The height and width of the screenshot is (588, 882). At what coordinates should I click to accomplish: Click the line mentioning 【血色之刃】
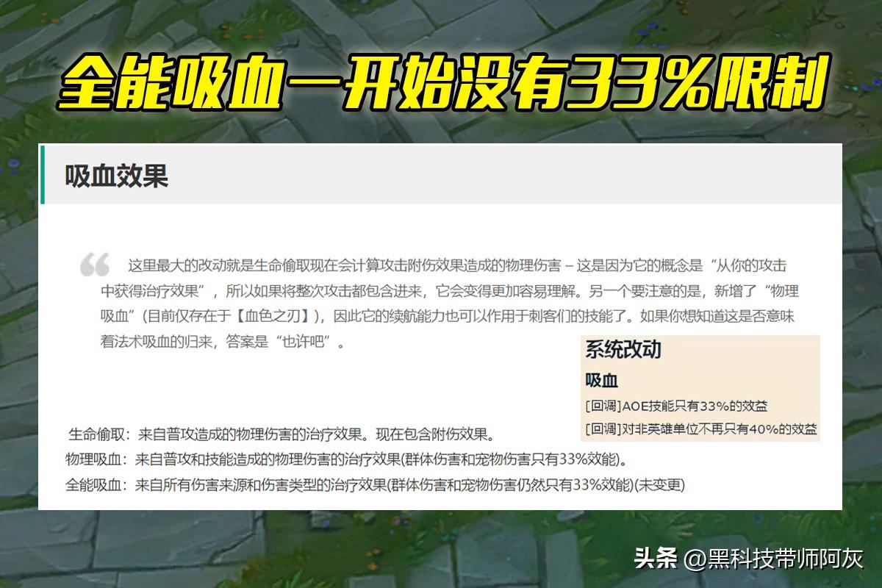tap(448, 317)
